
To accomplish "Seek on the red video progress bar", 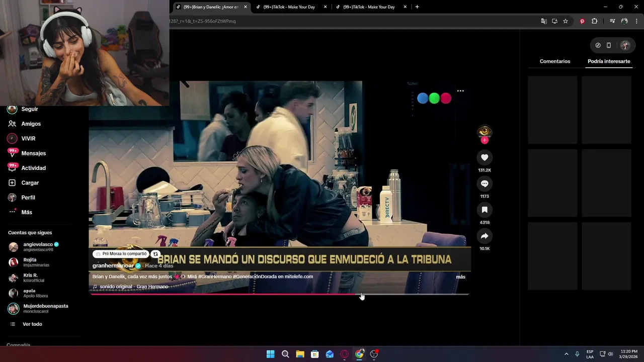I will click(x=279, y=294).
